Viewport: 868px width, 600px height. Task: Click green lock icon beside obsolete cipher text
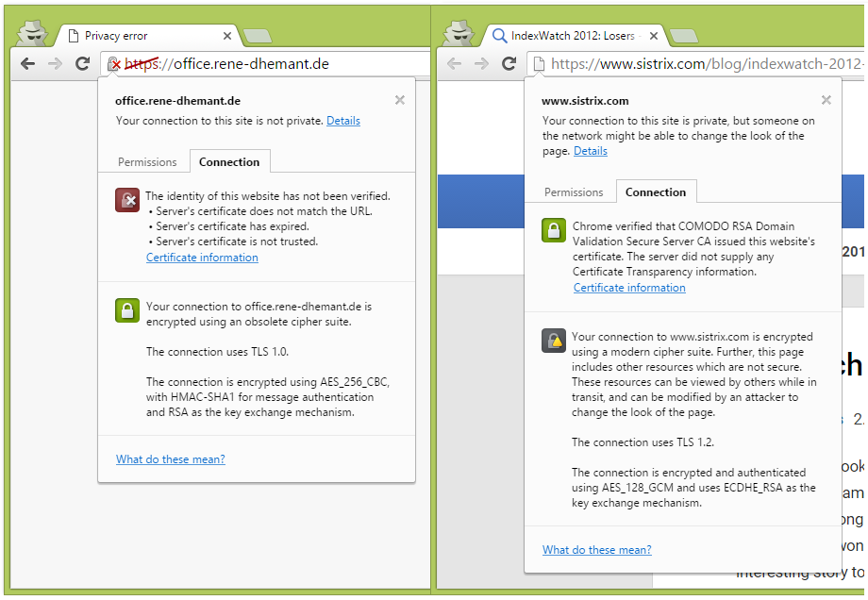(x=127, y=310)
